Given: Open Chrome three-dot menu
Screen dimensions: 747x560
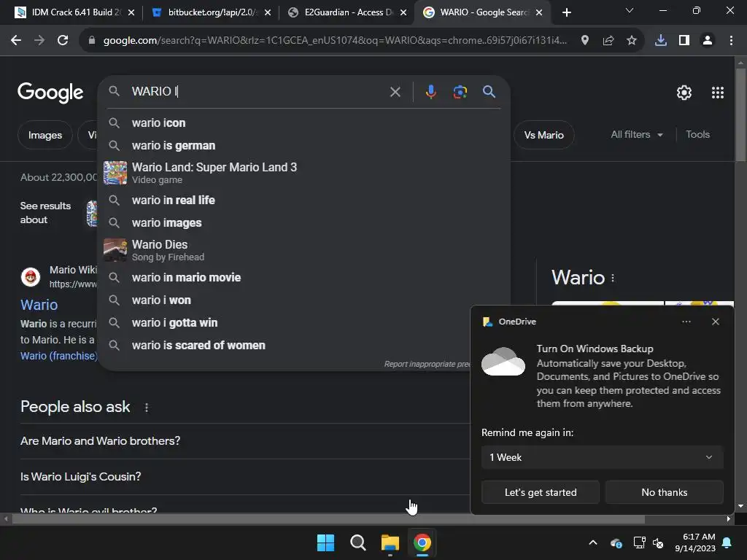Looking at the screenshot, I should 731,41.
